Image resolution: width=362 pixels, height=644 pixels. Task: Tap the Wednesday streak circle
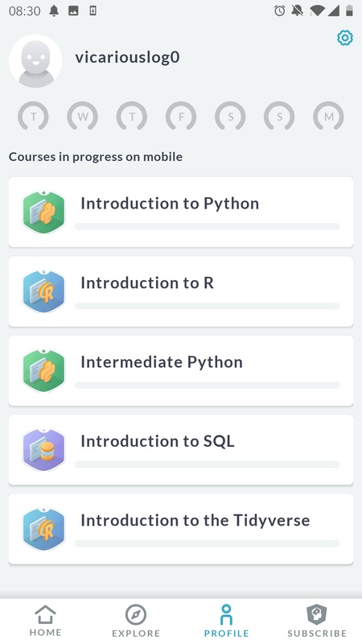pos(83,117)
